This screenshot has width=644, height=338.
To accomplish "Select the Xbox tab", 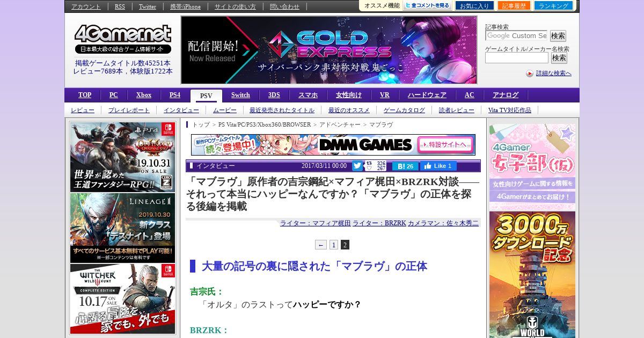I will 144,95.
